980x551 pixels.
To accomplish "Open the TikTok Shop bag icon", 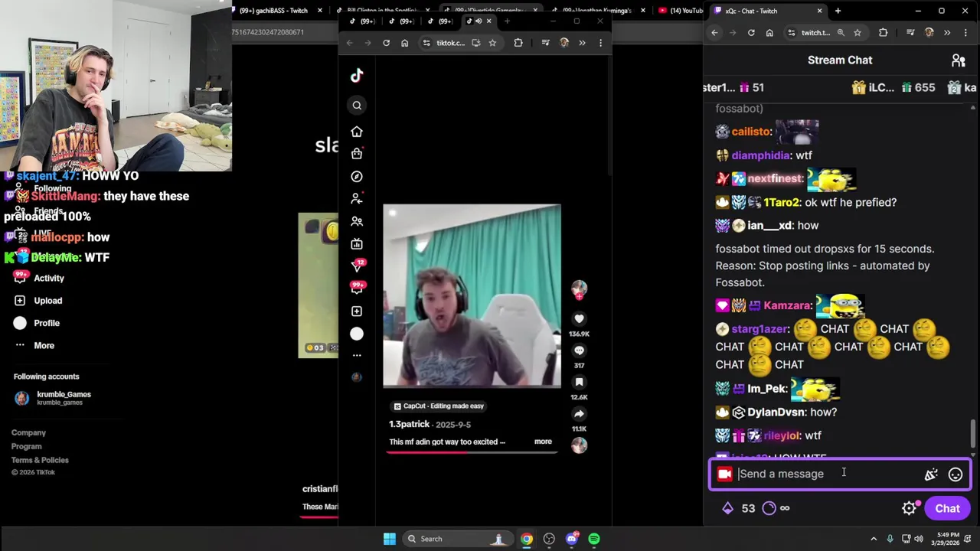I will [x=357, y=154].
